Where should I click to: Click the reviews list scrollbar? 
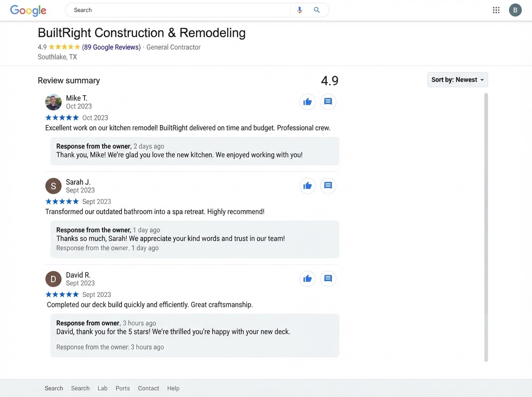pos(486,227)
